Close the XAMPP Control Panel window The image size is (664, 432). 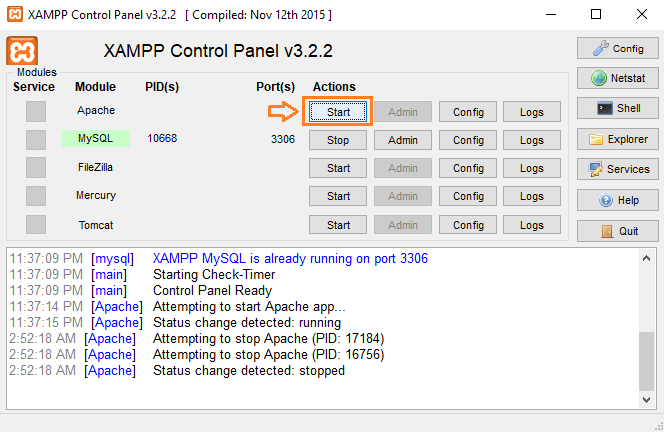[642, 14]
